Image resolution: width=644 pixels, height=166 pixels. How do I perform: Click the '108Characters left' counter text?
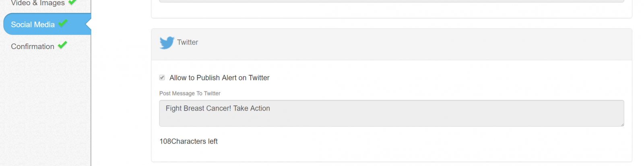pos(188,141)
